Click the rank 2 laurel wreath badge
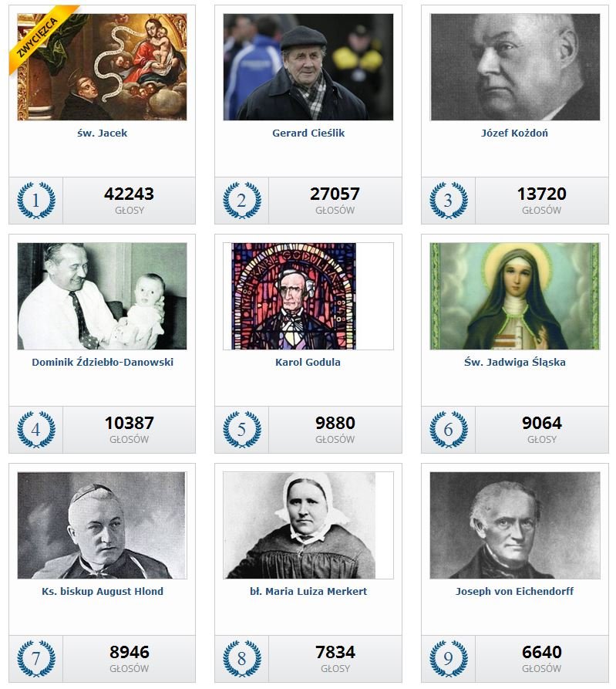Image resolution: width=616 pixels, height=689 pixels. tap(242, 201)
